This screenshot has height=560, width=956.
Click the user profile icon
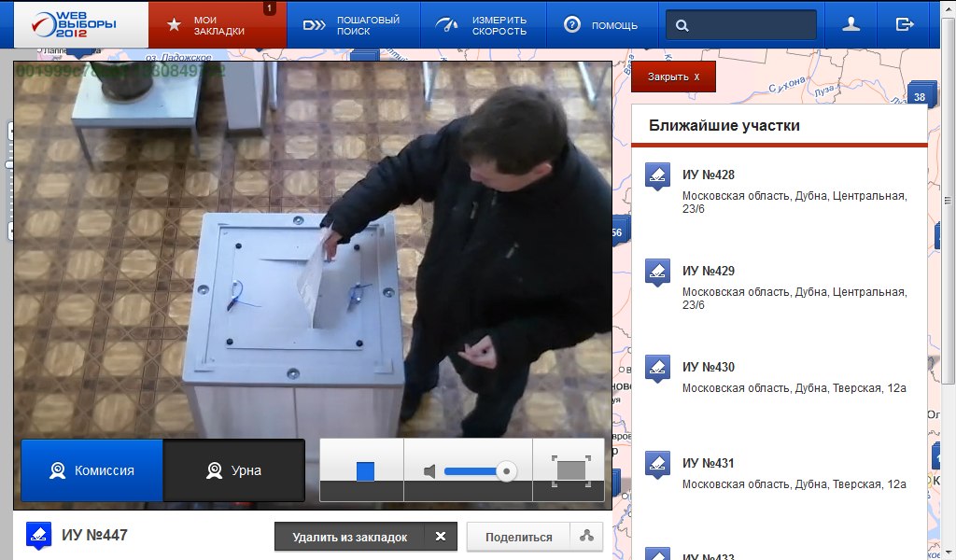coord(851,25)
